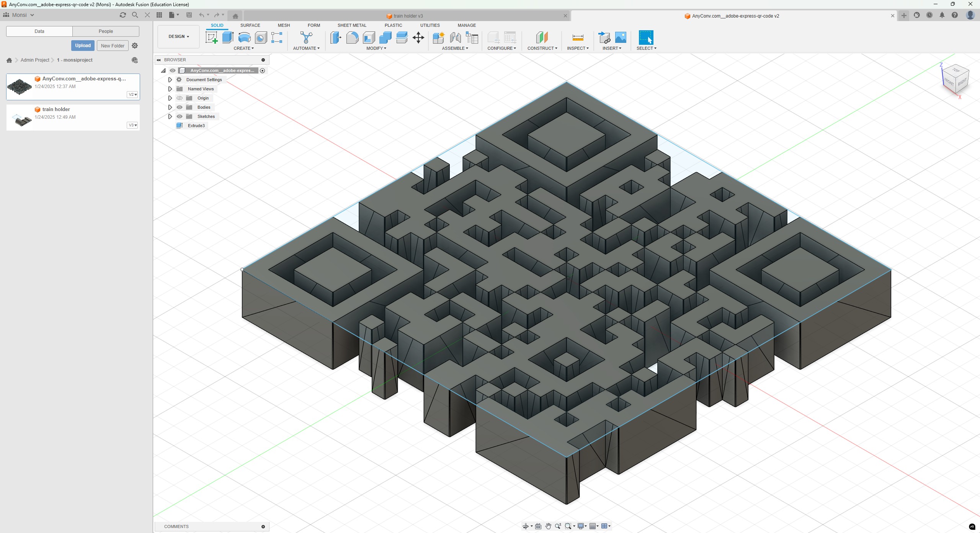Switch to the train holder v3 document tab
This screenshot has height=533, width=980.
(406, 16)
